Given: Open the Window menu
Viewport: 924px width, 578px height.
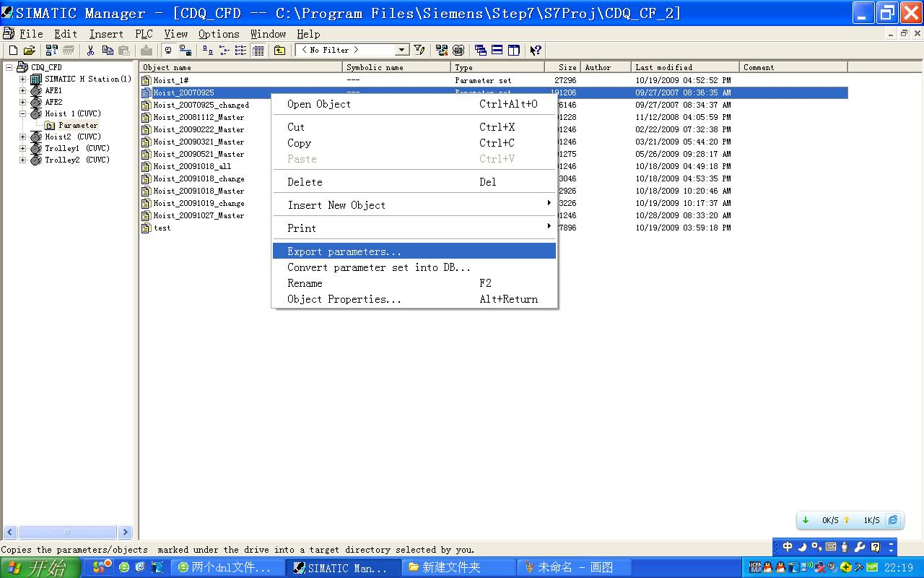Looking at the screenshot, I should (269, 34).
